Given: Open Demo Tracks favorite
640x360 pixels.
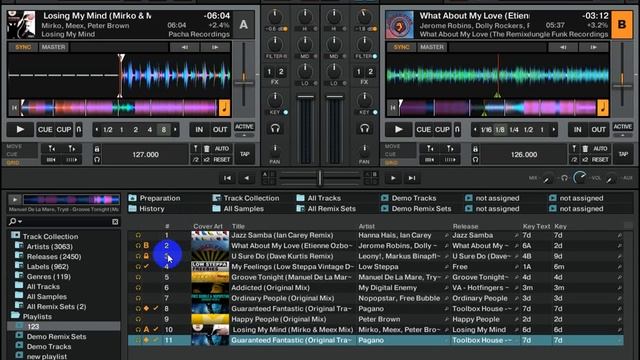Looking at the screenshot, I should (409, 198).
